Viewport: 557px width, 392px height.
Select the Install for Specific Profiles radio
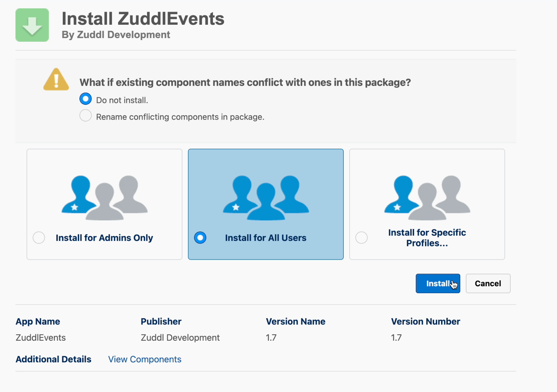coord(362,238)
